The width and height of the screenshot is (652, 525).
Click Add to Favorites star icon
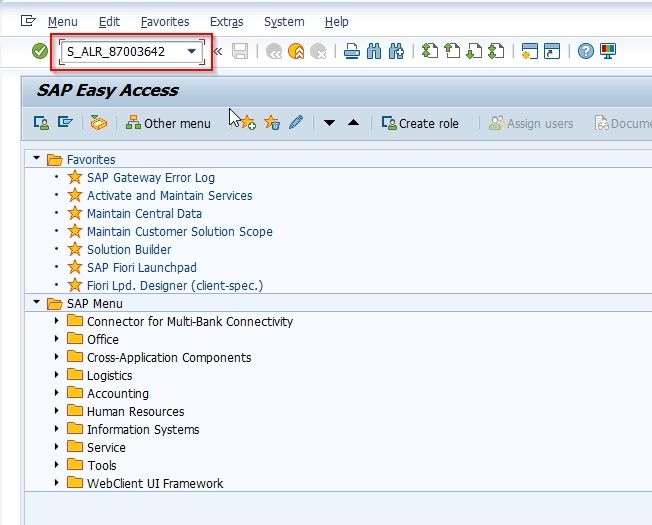[x=248, y=122]
